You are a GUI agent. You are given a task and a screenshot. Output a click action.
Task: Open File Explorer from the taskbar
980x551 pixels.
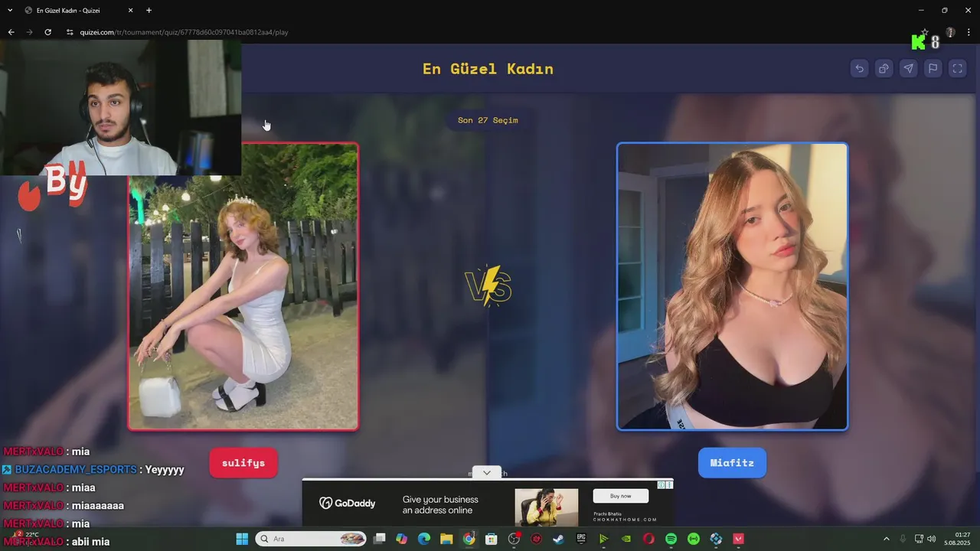click(446, 539)
